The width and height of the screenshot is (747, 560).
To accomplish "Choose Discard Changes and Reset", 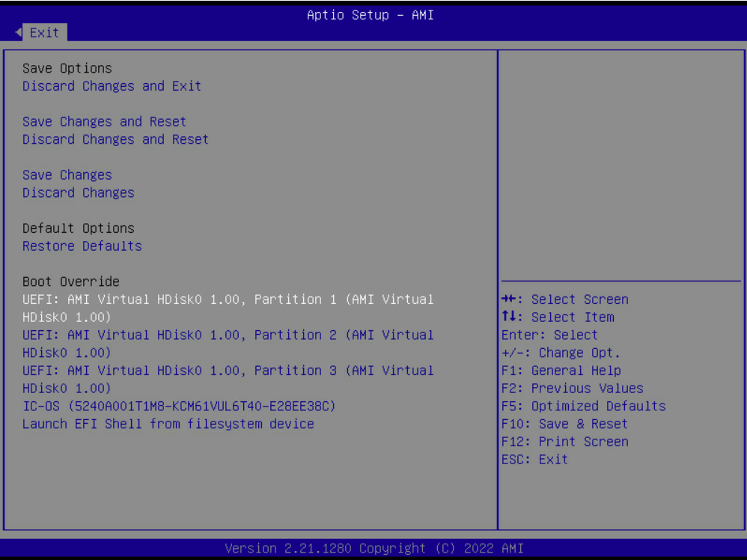I will [116, 140].
